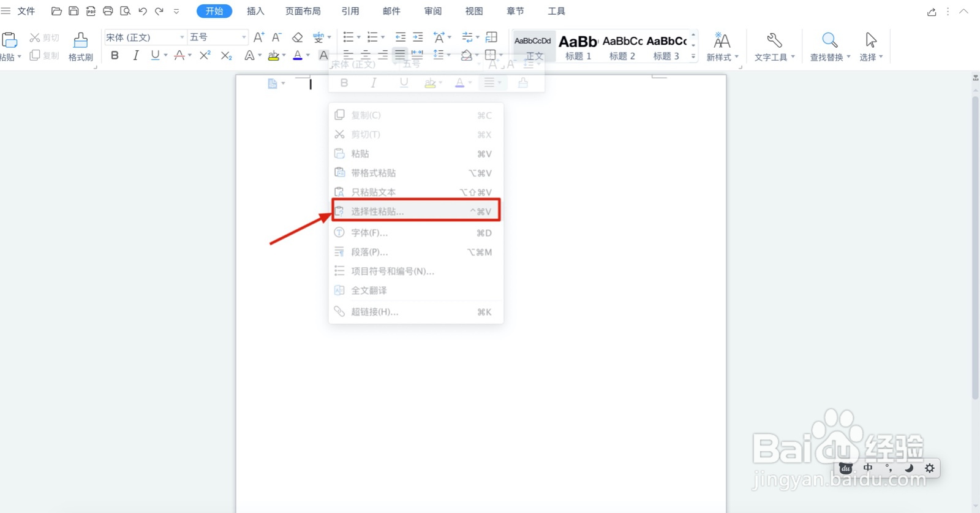Apply ribbon text highlight color
Viewport: 980px width, 513px height.
click(274, 55)
